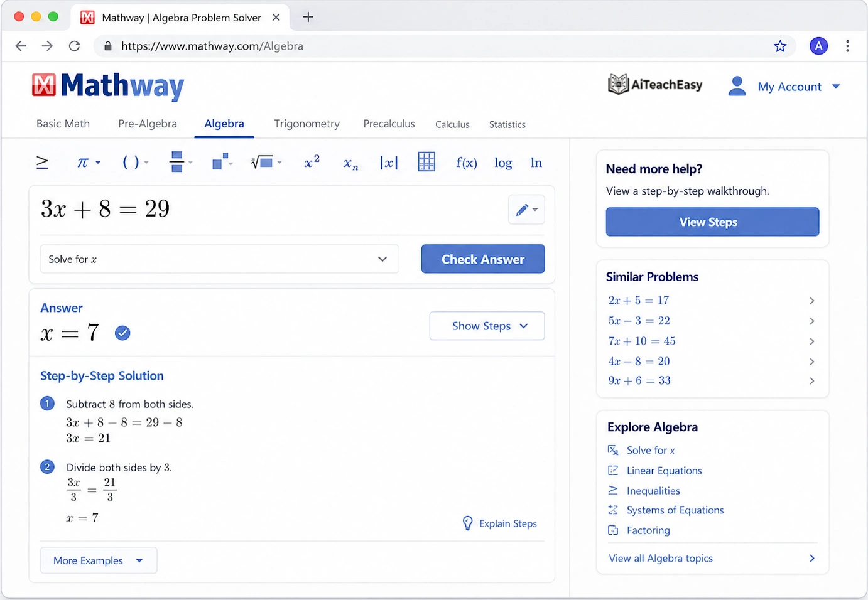Open the AiTeachEasy logo link

pos(655,85)
